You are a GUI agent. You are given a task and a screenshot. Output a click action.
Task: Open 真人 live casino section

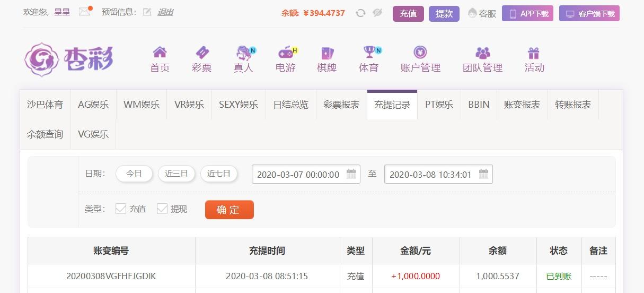click(x=244, y=59)
